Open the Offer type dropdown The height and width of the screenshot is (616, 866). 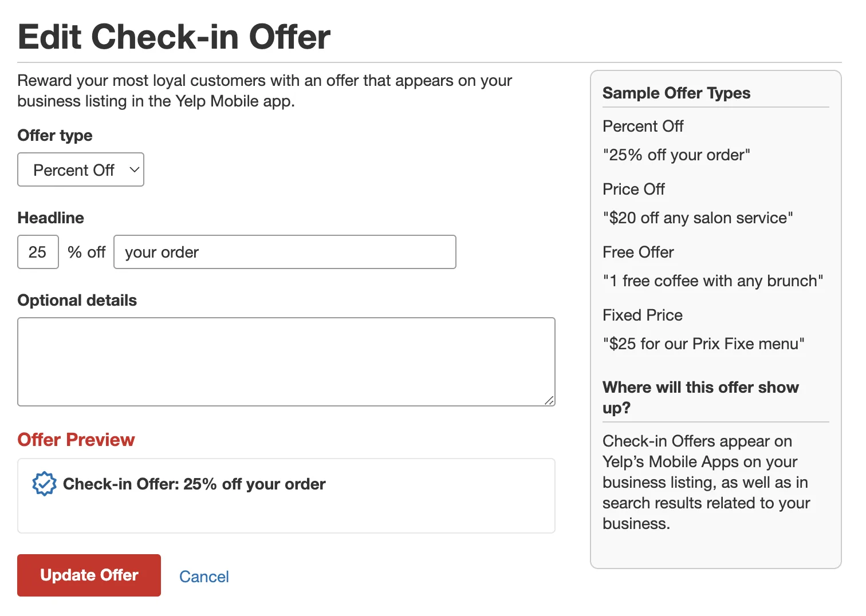[81, 169]
